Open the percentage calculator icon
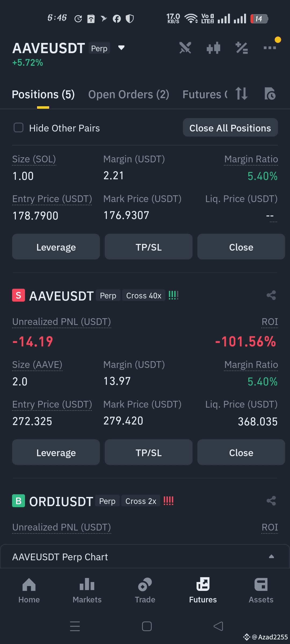 point(242,48)
